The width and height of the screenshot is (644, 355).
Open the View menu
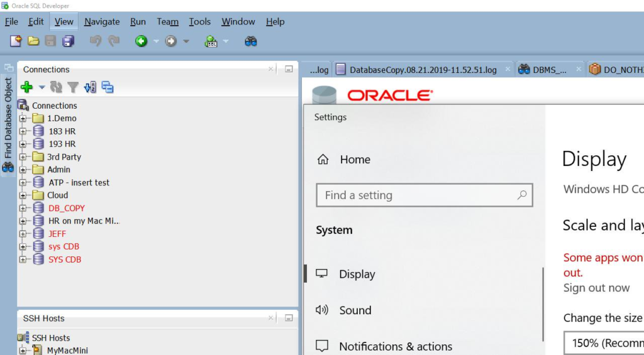pyautogui.click(x=64, y=21)
